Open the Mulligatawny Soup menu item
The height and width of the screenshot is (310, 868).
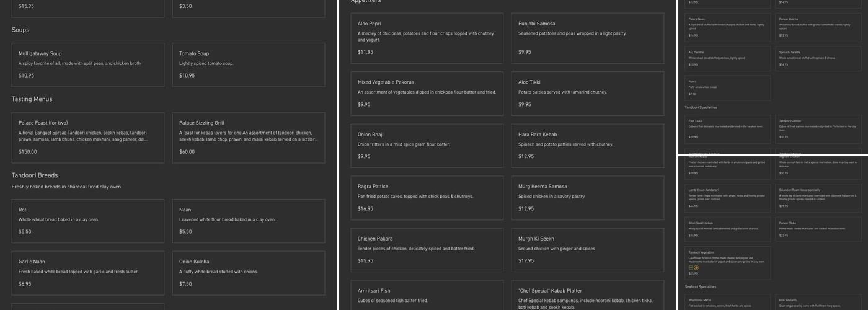[x=87, y=64]
